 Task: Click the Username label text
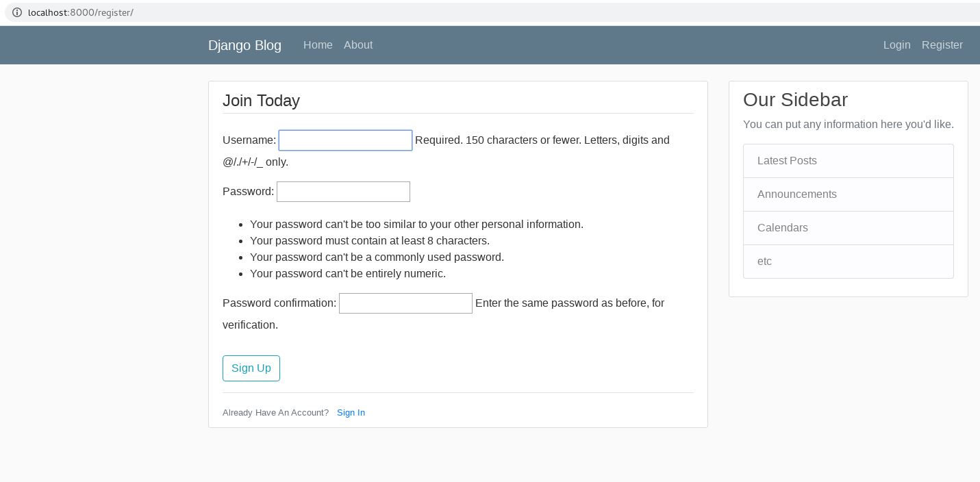(x=249, y=140)
